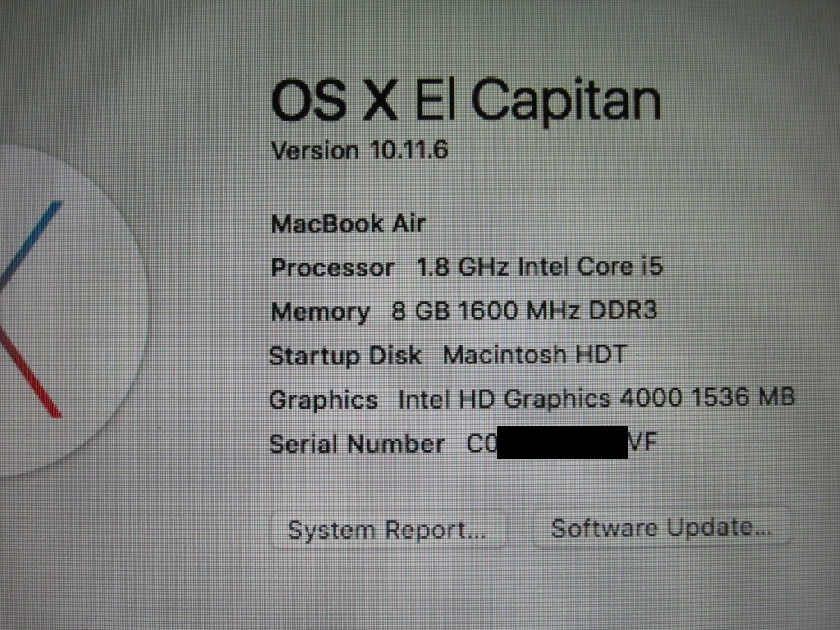The image size is (840, 630).
Task: Click the blacked-out serial number area
Action: (x=563, y=442)
